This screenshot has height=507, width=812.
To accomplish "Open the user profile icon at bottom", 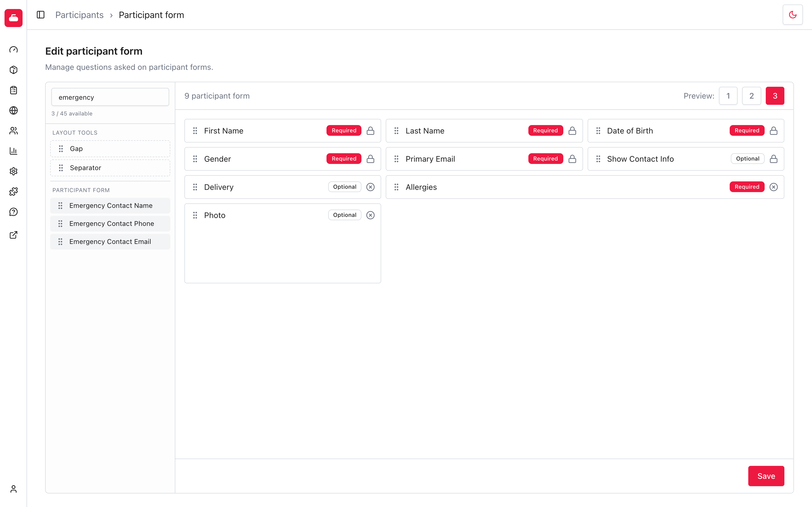I will coord(14,489).
